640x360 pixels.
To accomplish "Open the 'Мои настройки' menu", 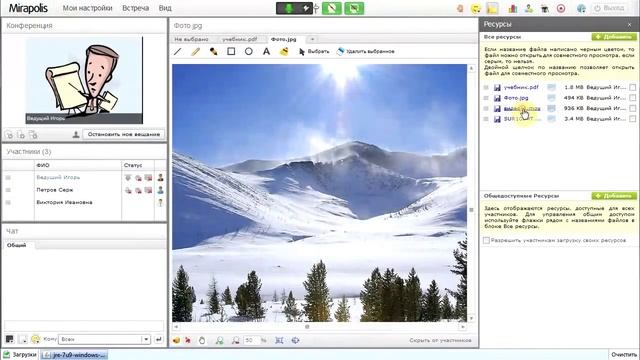I will (87, 8).
